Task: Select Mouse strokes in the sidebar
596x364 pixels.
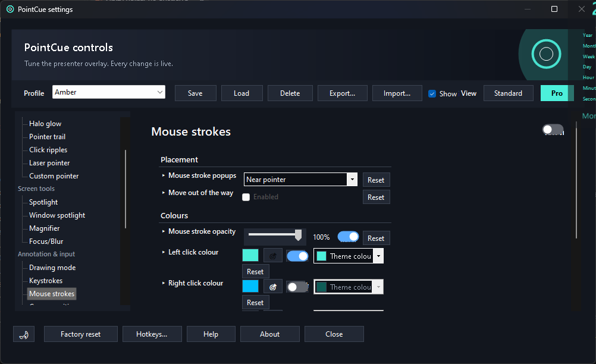Action: pos(52,294)
